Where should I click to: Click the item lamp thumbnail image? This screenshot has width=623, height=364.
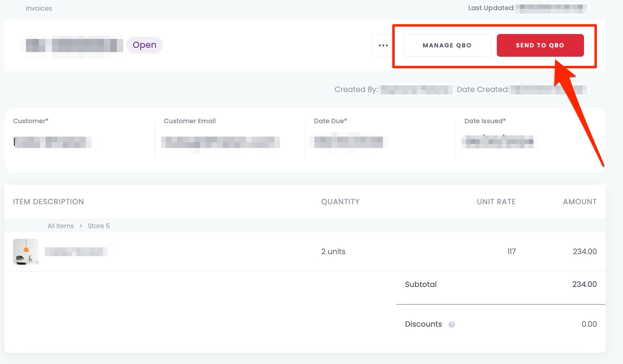(x=26, y=252)
